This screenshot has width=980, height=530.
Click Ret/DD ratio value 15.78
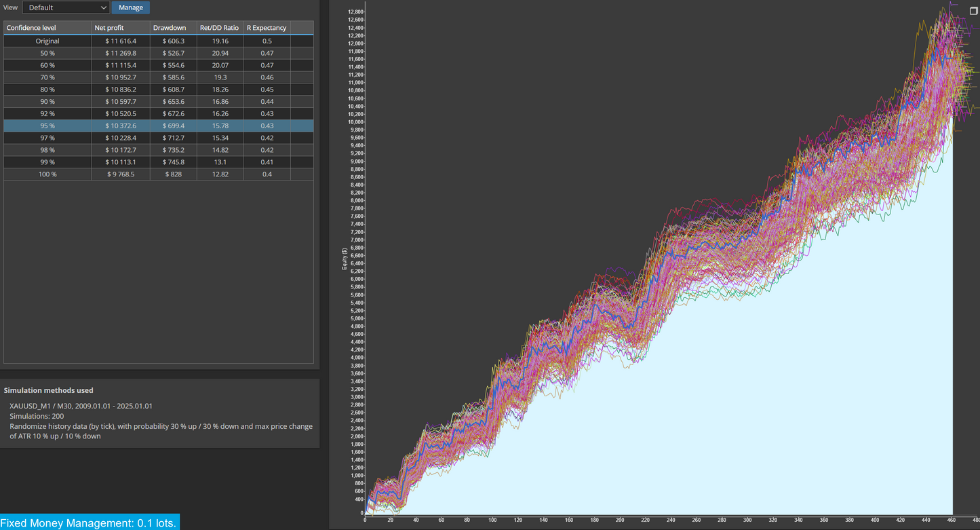click(220, 126)
